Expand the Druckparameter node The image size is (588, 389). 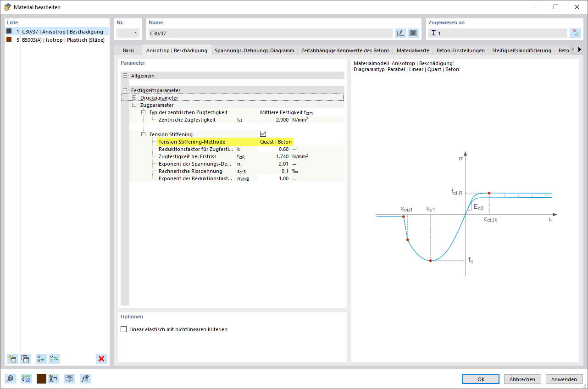[134, 98]
